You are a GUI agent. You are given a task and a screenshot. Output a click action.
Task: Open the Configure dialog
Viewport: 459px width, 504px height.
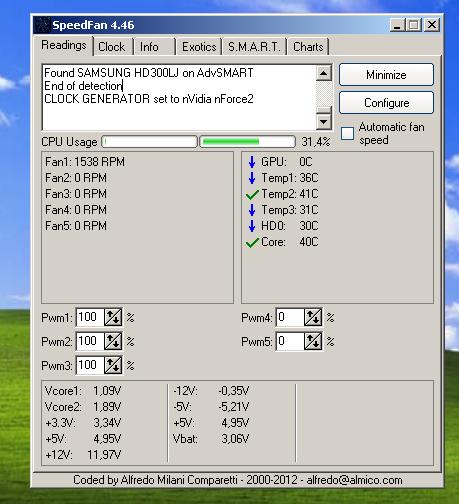tap(386, 103)
